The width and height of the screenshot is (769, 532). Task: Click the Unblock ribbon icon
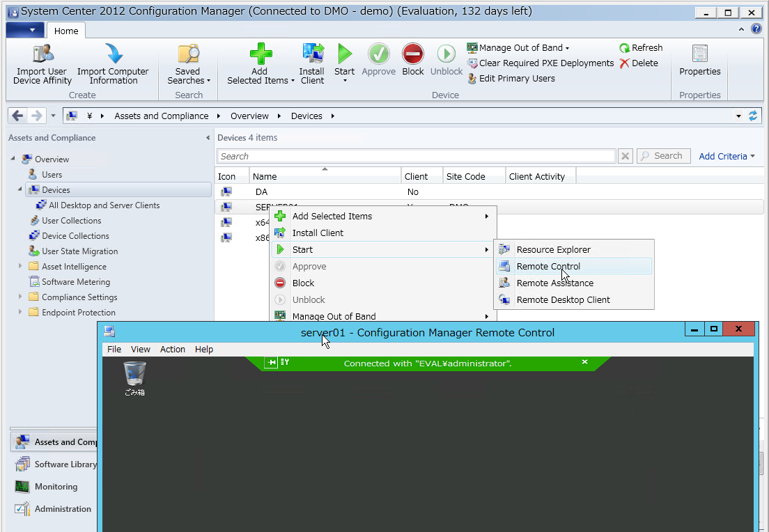[x=446, y=54]
